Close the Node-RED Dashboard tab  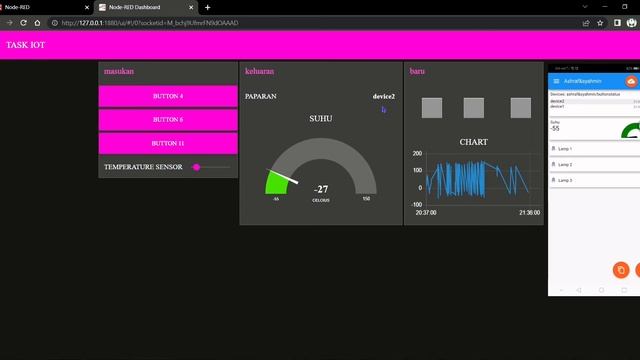(x=191, y=7)
